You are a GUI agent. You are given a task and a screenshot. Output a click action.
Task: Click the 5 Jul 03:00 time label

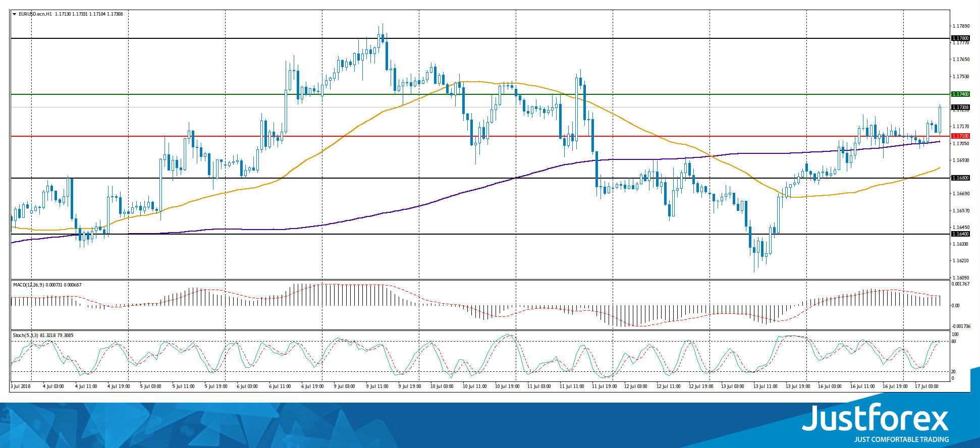pos(150,386)
